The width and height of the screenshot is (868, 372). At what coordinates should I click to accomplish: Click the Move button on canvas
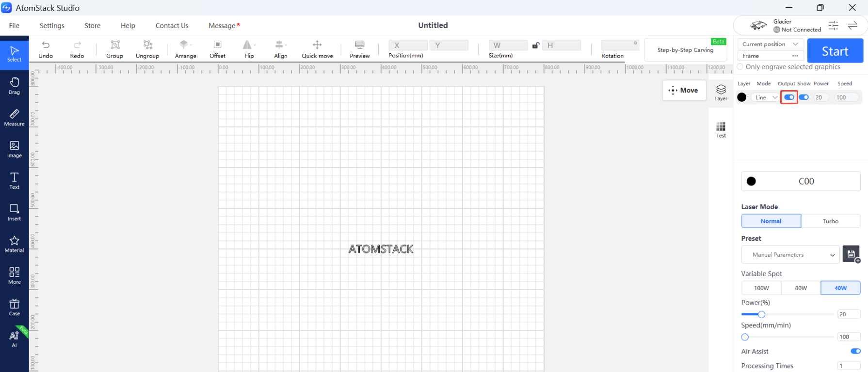click(x=684, y=90)
